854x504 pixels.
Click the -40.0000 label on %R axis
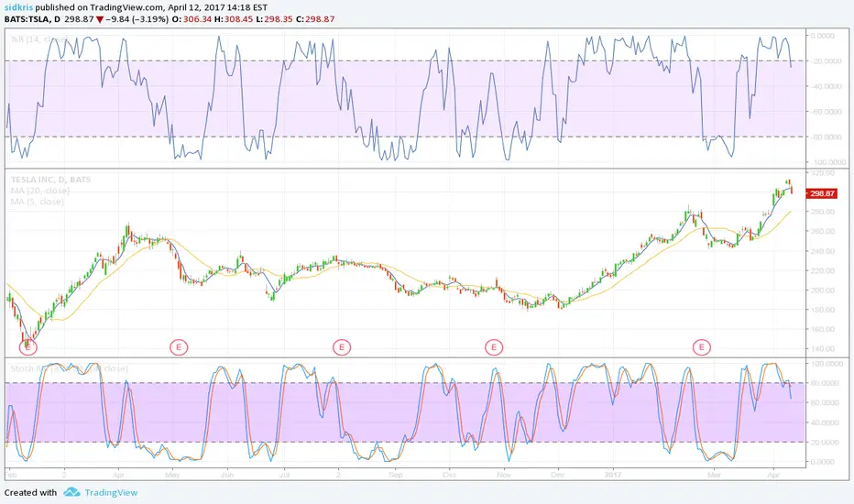827,86
